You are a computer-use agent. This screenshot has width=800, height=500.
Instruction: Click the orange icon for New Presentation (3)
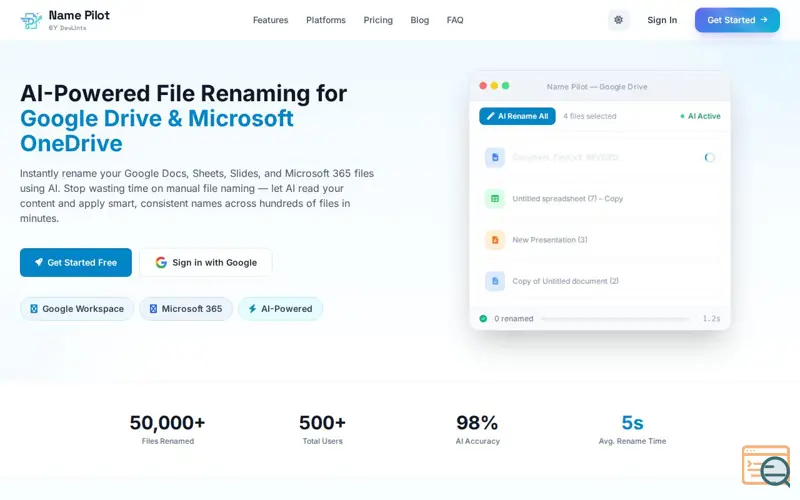[495, 240]
